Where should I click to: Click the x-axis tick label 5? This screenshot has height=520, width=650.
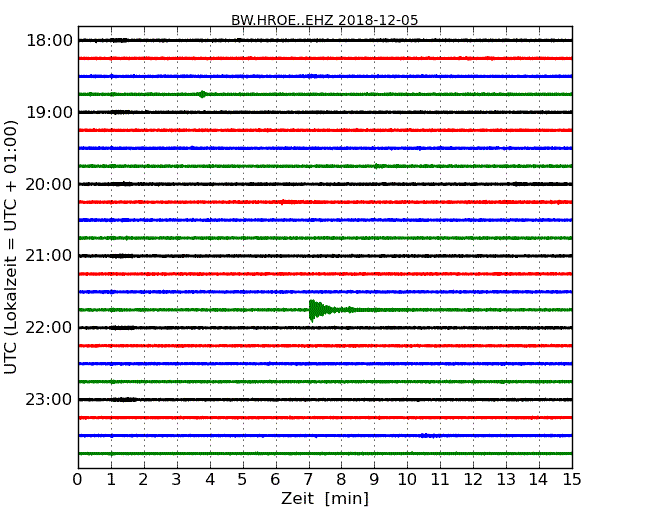point(243,480)
